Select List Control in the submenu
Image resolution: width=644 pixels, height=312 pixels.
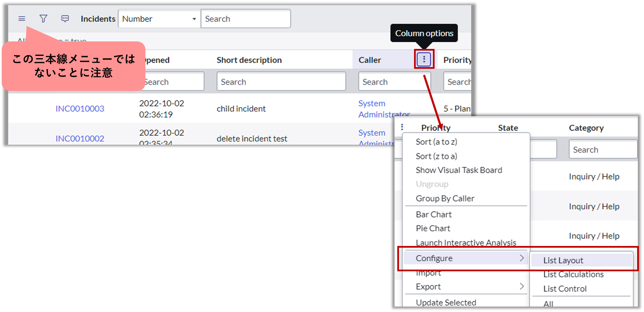pos(565,288)
